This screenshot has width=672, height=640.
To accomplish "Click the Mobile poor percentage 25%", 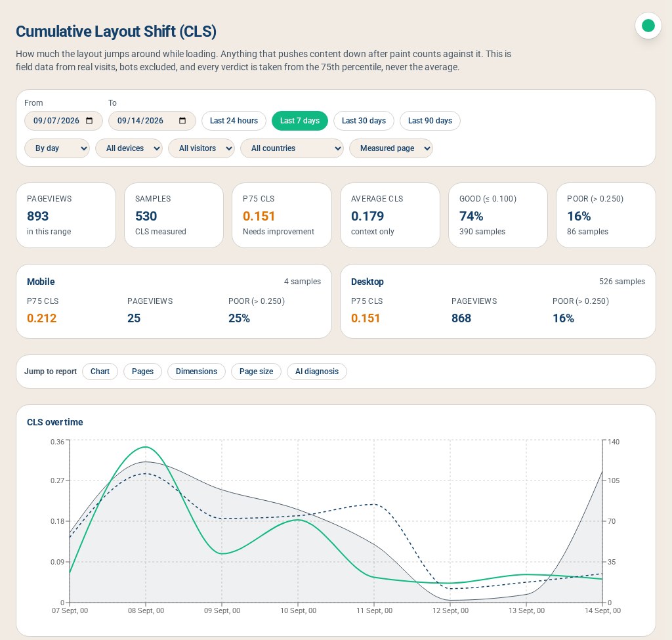I will (x=239, y=318).
